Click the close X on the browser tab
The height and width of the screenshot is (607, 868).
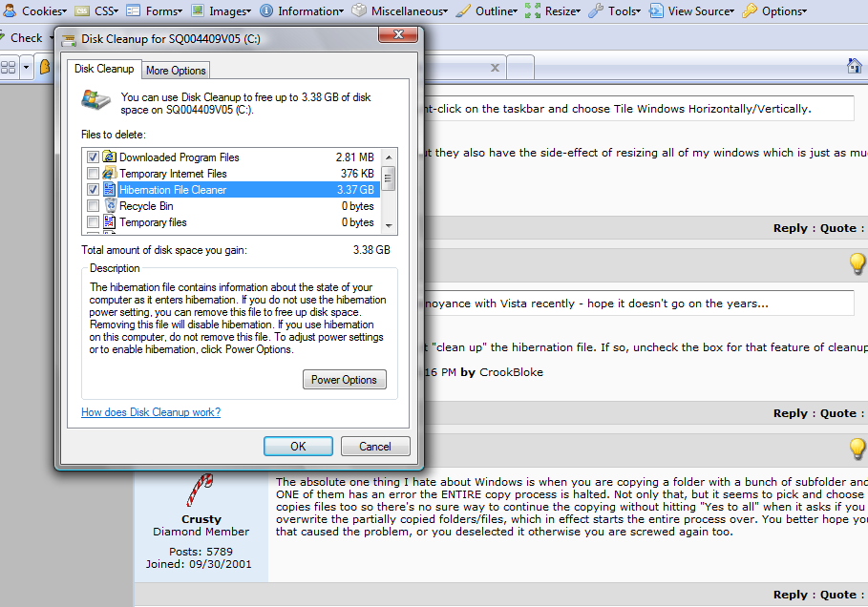(494, 68)
